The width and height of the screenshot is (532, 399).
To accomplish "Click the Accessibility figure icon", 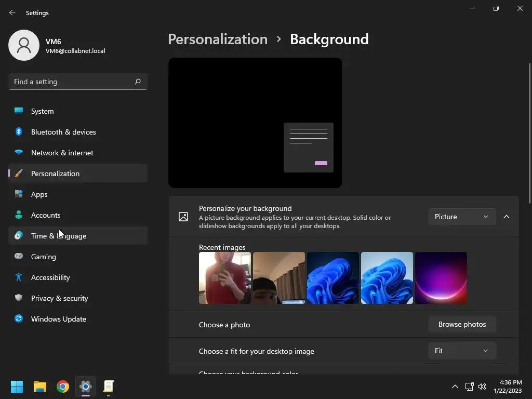I will pos(19,277).
